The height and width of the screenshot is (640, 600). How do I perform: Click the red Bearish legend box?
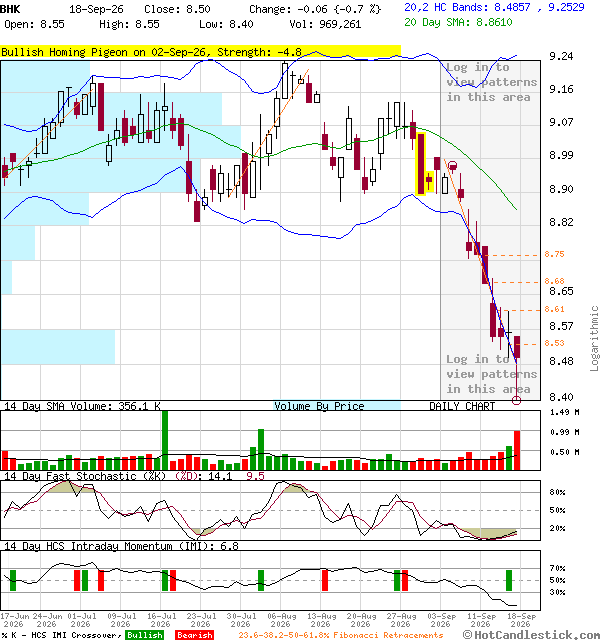[x=194, y=635]
